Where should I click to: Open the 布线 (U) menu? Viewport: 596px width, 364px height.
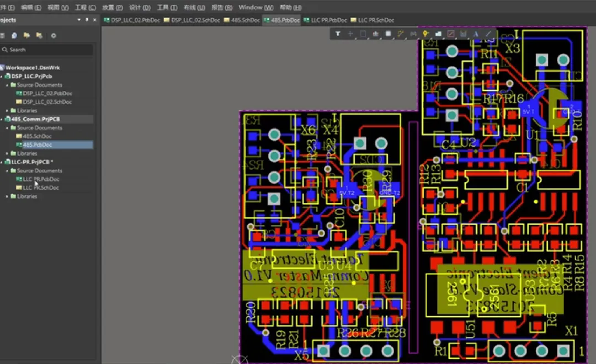[x=194, y=8]
